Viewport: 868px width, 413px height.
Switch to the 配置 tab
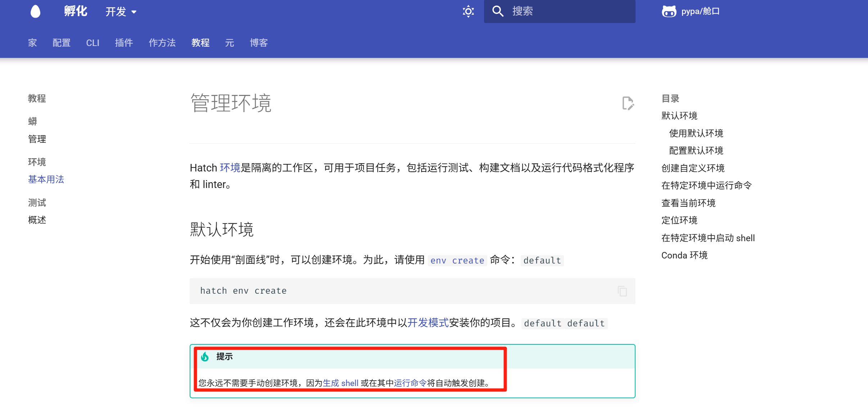61,43
